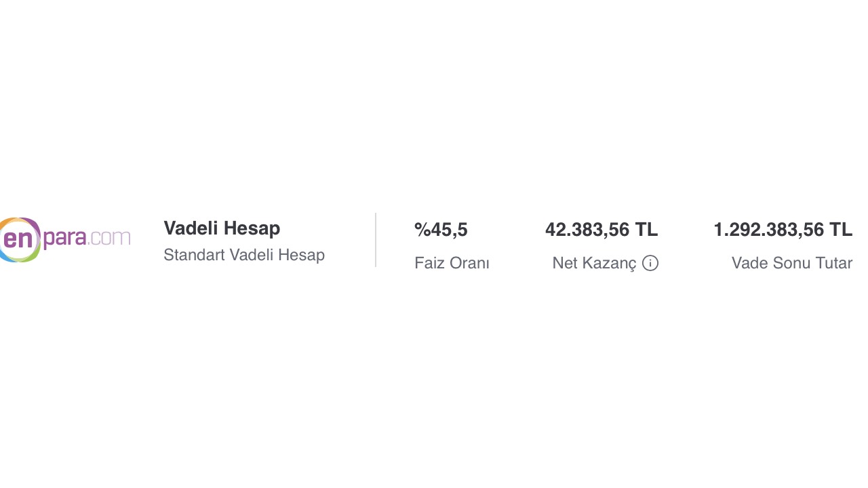This screenshot has width=868, height=488.
Task: Click the vertical divider beside product name
Action: [x=376, y=240]
